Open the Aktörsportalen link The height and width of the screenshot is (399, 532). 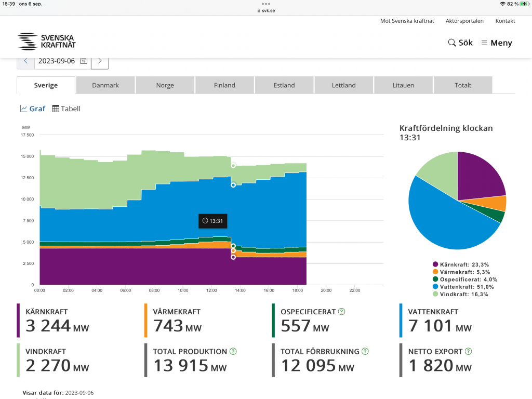tap(464, 21)
